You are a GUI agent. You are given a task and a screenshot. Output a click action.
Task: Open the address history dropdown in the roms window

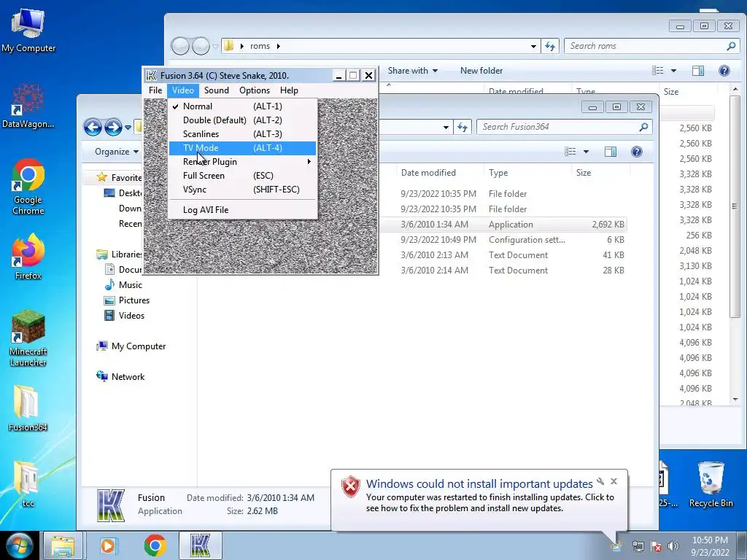pos(533,46)
